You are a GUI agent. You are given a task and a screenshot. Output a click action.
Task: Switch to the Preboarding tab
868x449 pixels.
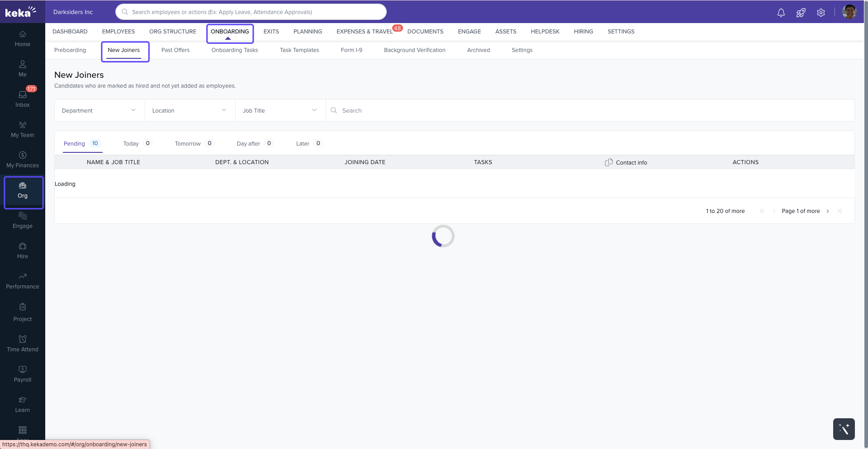click(x=70, y=50)
